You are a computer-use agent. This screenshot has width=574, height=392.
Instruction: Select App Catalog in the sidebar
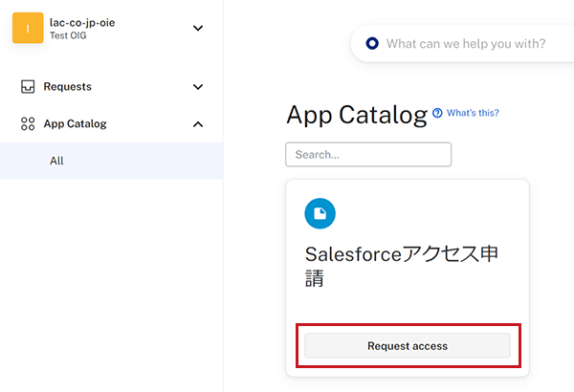click(75, 123)
